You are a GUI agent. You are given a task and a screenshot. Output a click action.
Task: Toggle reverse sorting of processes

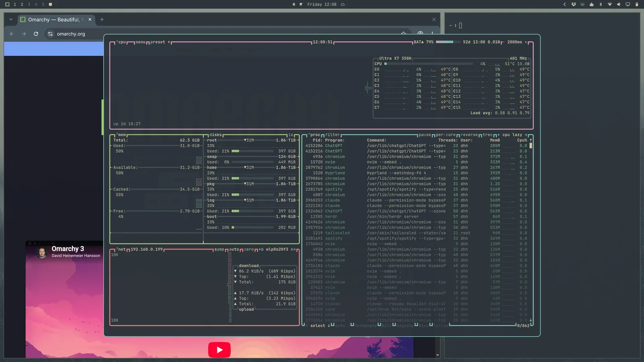click(469, 135)
